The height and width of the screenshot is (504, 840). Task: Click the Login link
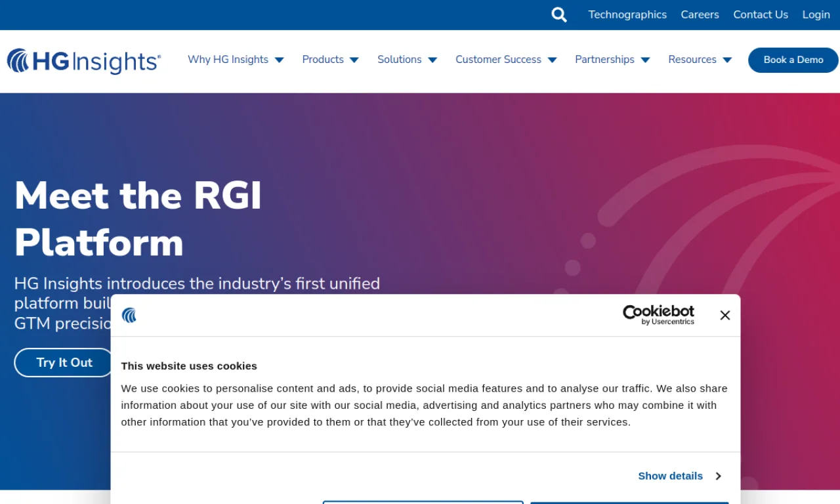(x=816, y=14)
